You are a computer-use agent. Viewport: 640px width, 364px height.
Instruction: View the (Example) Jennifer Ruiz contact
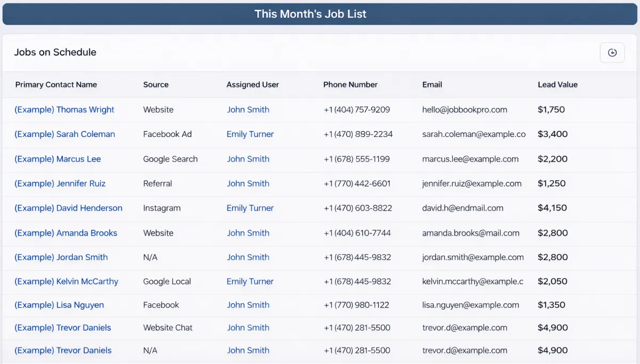pyautogui.click(x=60, y=183)
